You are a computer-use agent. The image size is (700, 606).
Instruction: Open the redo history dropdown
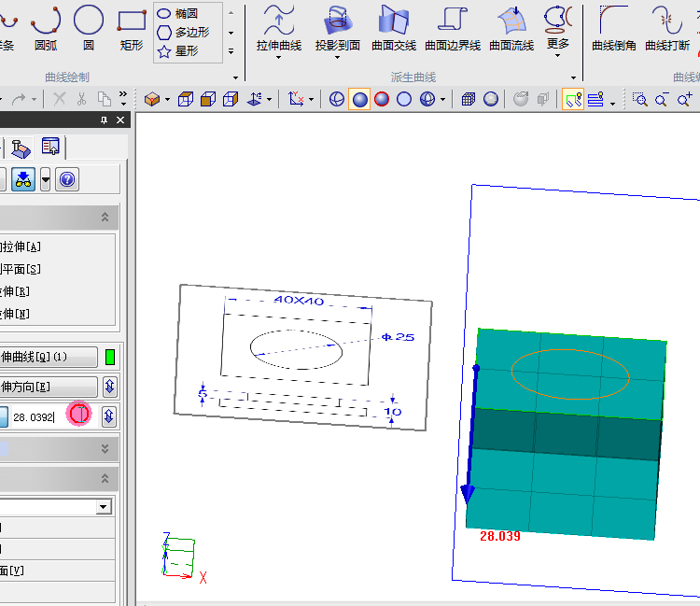[x=34, y=99]
